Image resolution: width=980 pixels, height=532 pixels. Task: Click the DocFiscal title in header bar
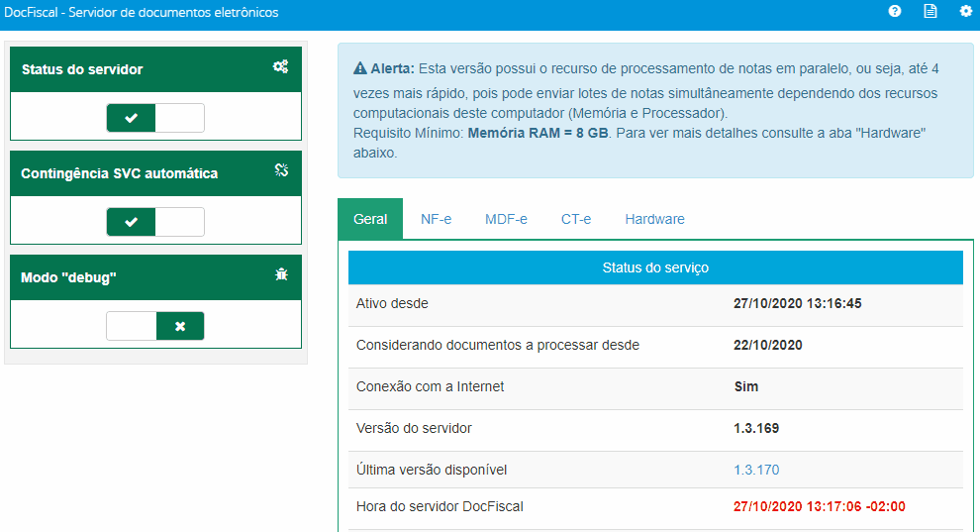(x=142, y=13)
